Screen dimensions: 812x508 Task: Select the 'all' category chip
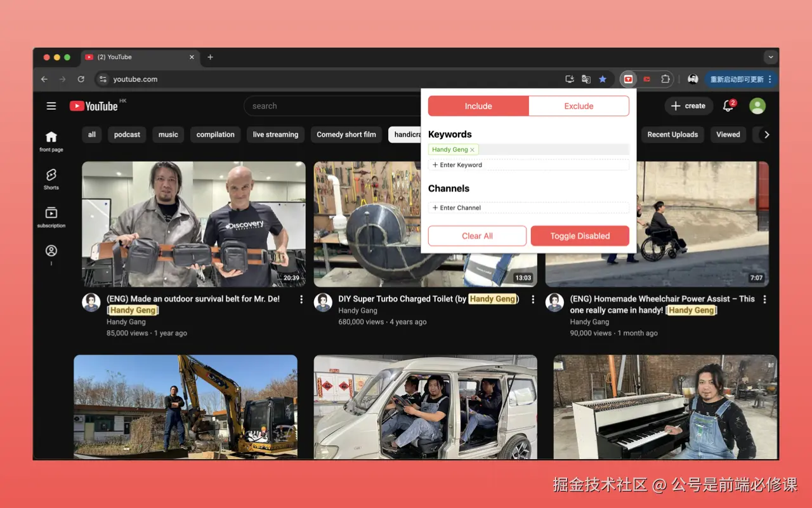[92, 135]
